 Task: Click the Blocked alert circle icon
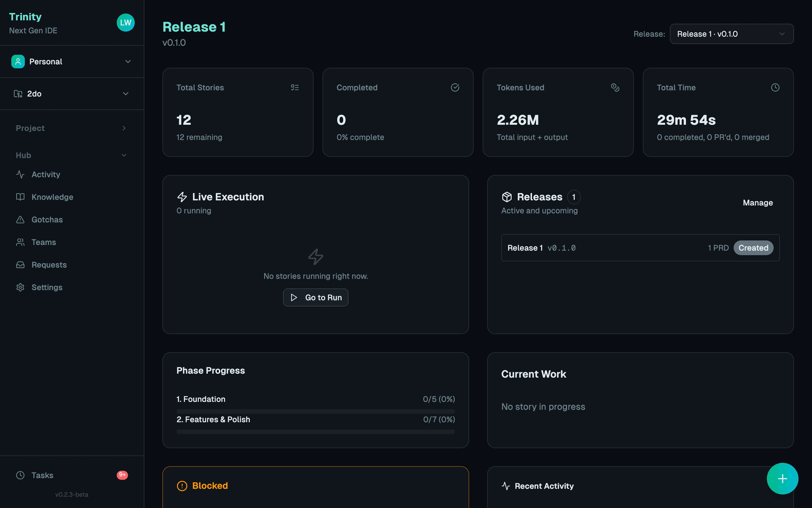[182, 486]
